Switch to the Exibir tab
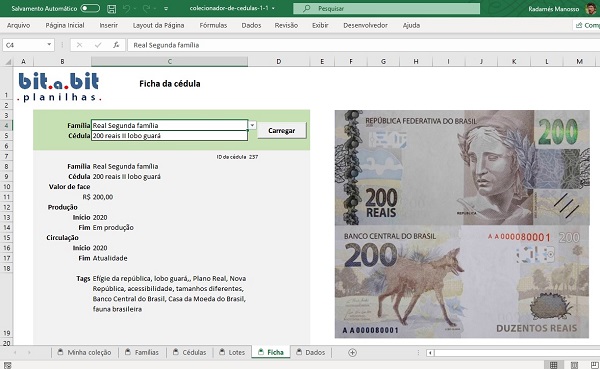The width and height of the screenshot is (600, 369). point(320,25)
